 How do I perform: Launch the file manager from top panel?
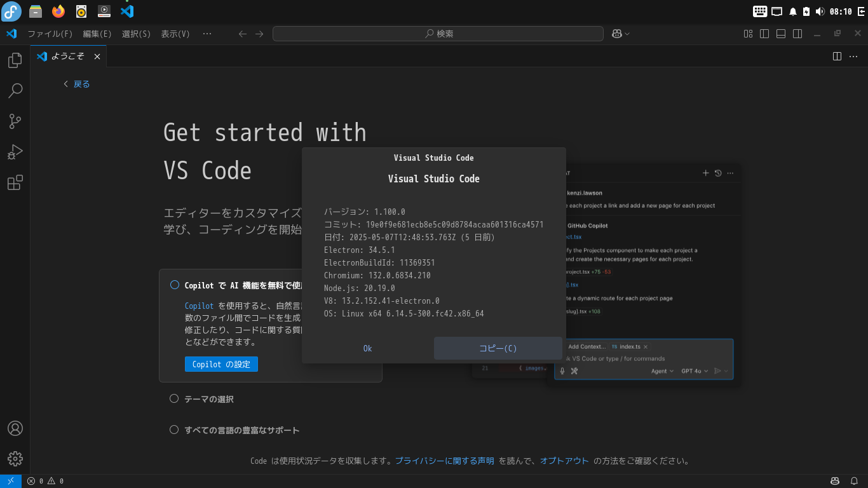[36, 11]
